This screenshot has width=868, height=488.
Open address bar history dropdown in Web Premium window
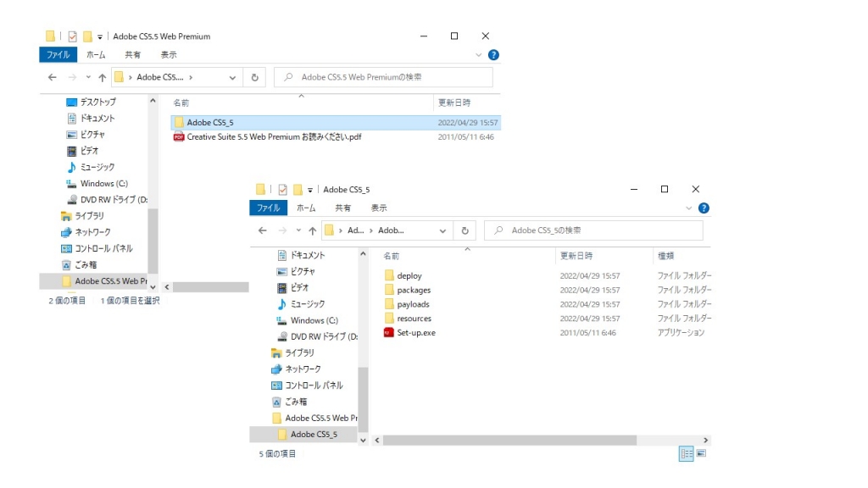232,77
